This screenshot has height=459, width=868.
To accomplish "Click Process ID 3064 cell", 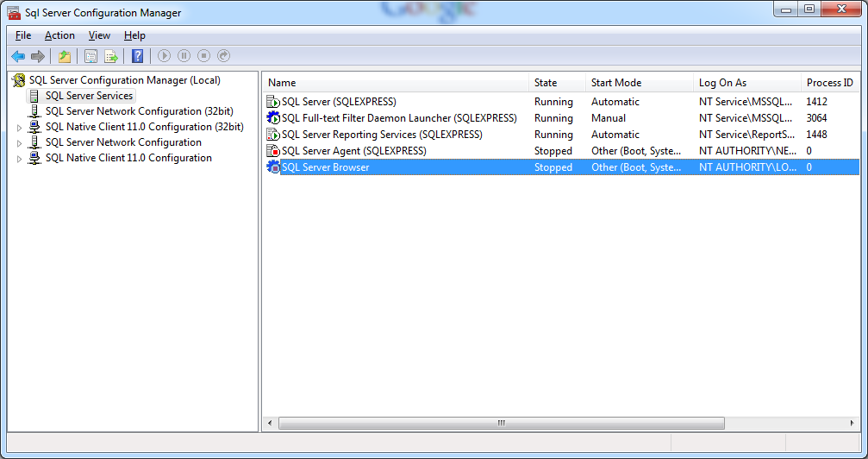I will pyautogui.click(x=816, y=118).
